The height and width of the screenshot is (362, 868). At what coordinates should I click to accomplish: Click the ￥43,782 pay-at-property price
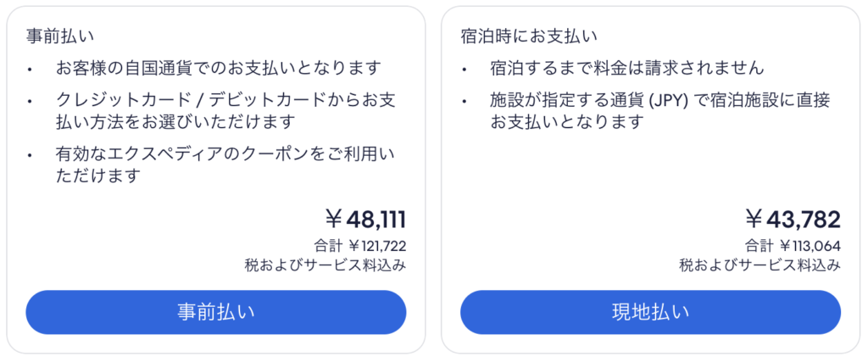tap(793, 220)
